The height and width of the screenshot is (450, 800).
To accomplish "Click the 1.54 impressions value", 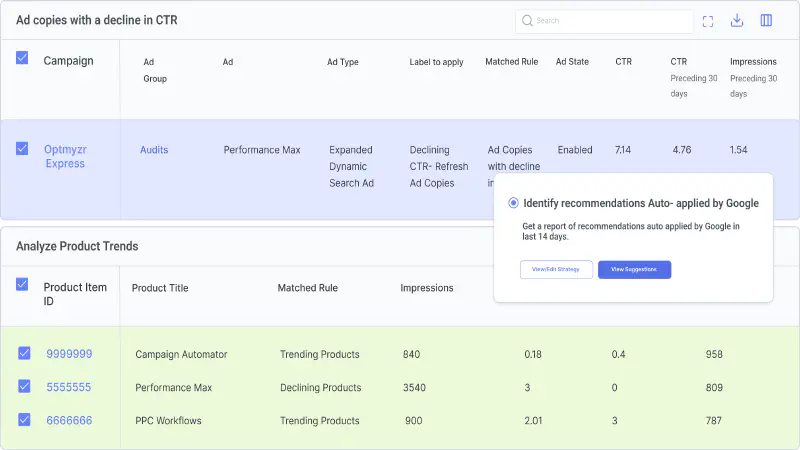I will pos(738,149).
